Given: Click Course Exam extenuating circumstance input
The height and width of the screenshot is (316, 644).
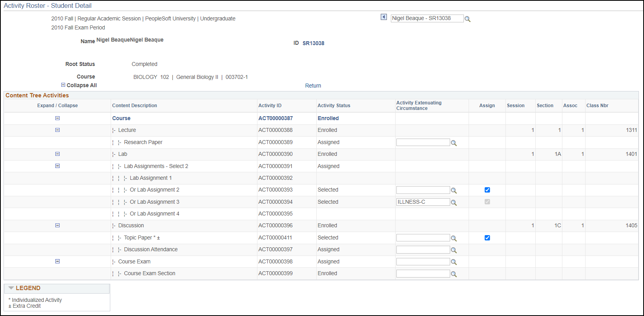Looking at the screenshot, I should coord(423,261).
